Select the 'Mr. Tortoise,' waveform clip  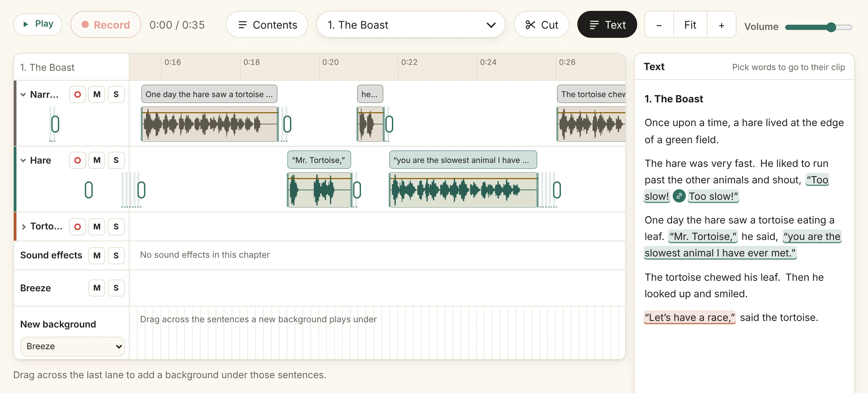[x=319, y=190]
